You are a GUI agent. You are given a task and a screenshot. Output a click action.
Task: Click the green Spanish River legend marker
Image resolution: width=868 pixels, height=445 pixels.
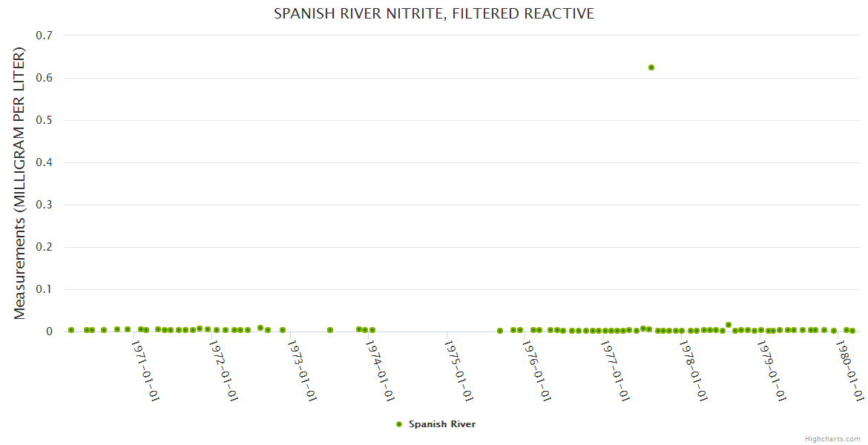point(399,424)
